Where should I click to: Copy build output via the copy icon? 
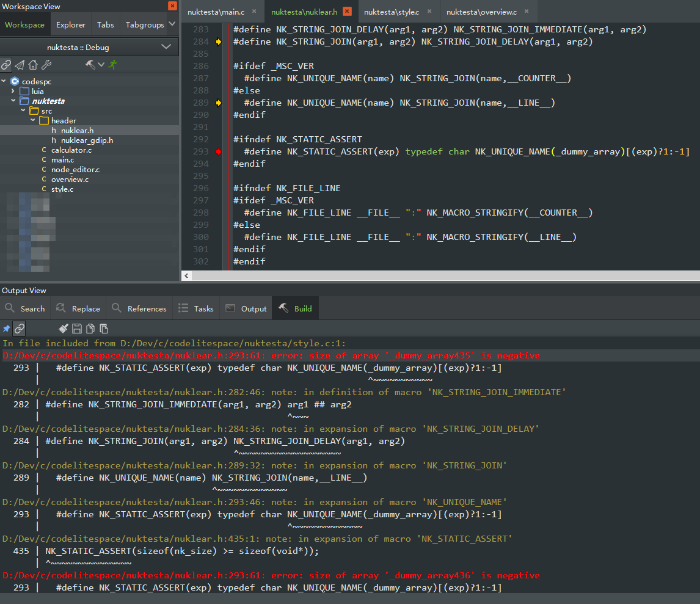point(90,328)
